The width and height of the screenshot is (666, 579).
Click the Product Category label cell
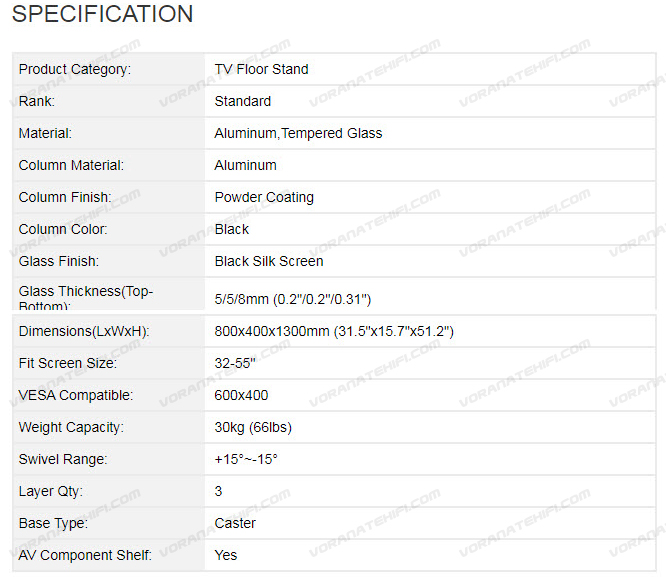(x=75, y=69)
